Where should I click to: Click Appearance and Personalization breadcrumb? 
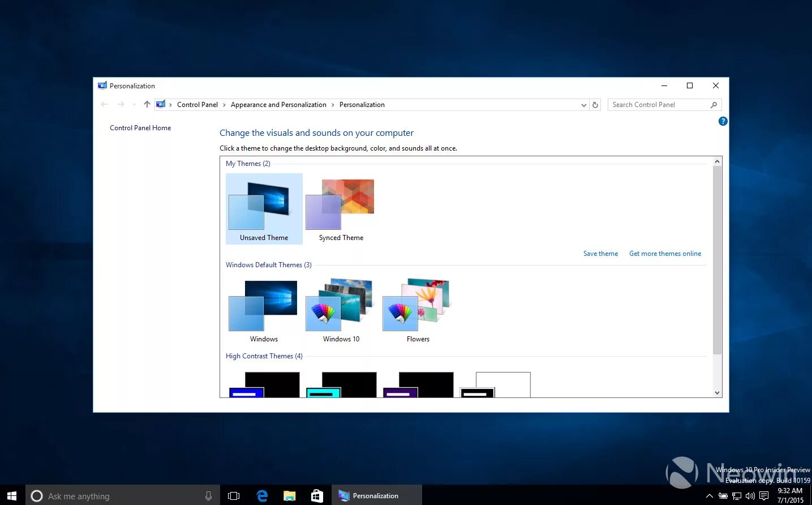(x=278, y=105)
